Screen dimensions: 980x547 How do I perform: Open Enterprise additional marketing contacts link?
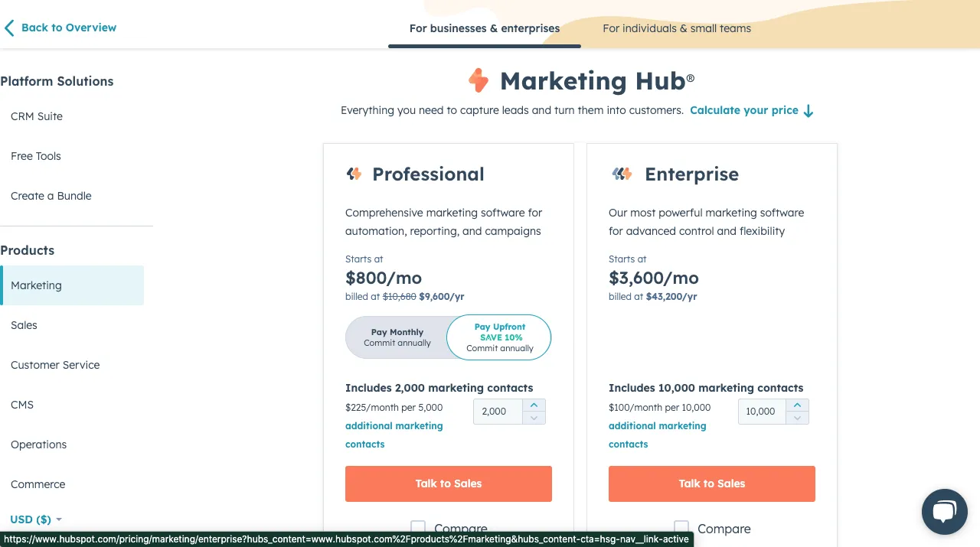658,435
